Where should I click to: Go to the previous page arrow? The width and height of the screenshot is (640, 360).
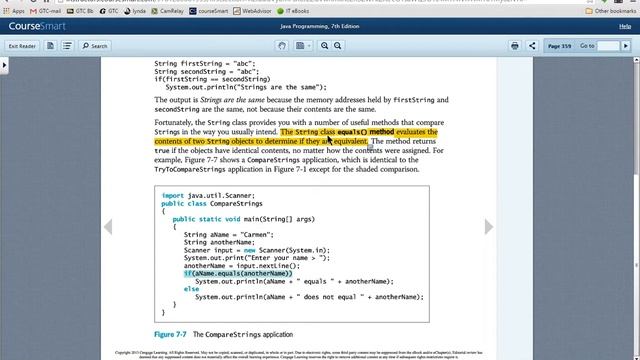tap(108, 227)
